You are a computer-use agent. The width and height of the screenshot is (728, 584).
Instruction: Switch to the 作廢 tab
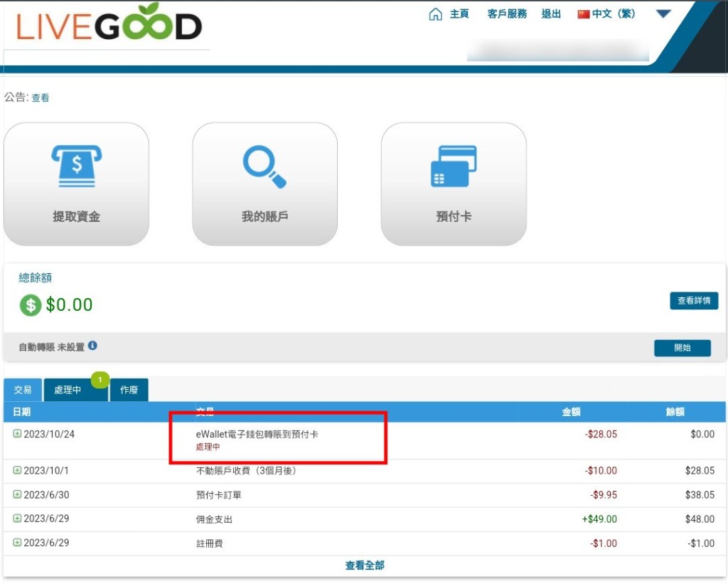click(x=129, y=390)
